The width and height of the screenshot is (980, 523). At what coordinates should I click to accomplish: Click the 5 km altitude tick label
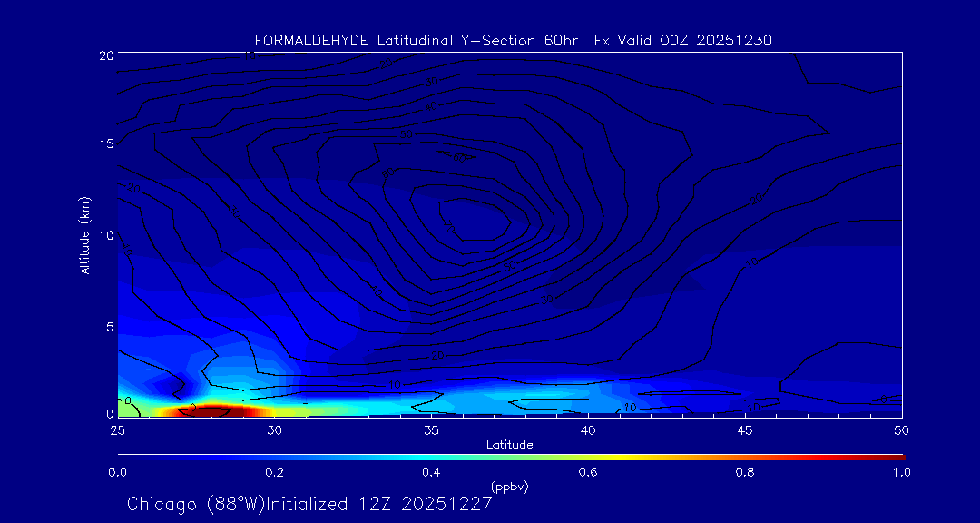coord(107,325)
